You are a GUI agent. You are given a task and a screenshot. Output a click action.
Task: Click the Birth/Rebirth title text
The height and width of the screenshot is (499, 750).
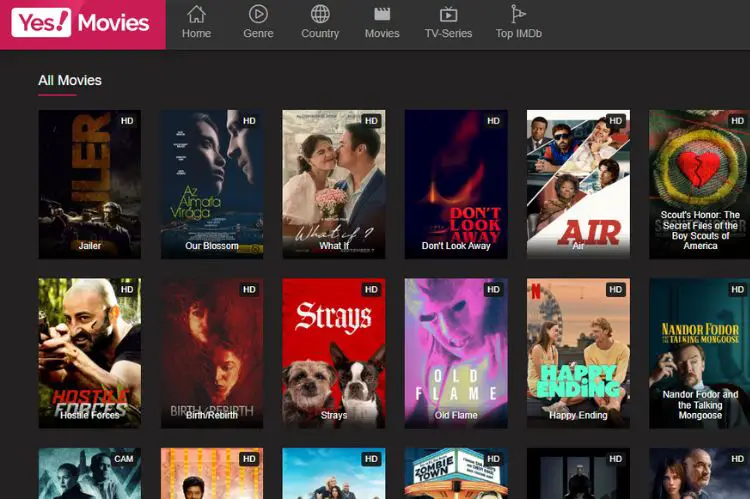[x=212, y=415]
